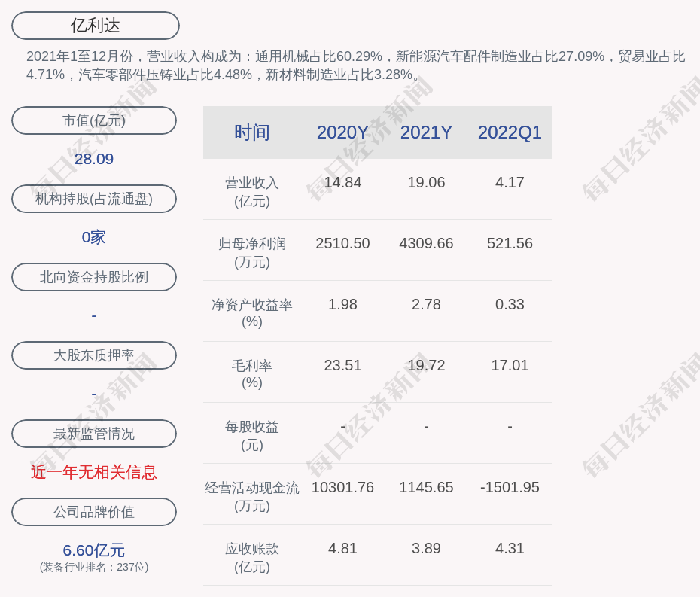Screen dimensions: 700x597
Task: Select the revenue value 4.17
Action: coord(510,183)
